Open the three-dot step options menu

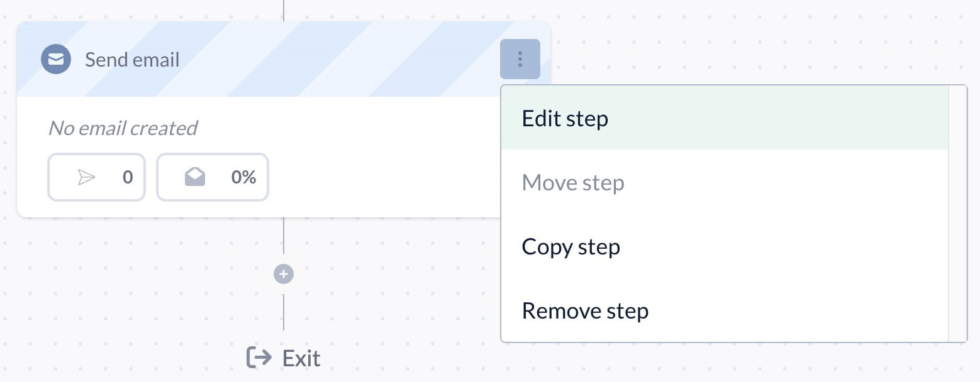[520, 59]
